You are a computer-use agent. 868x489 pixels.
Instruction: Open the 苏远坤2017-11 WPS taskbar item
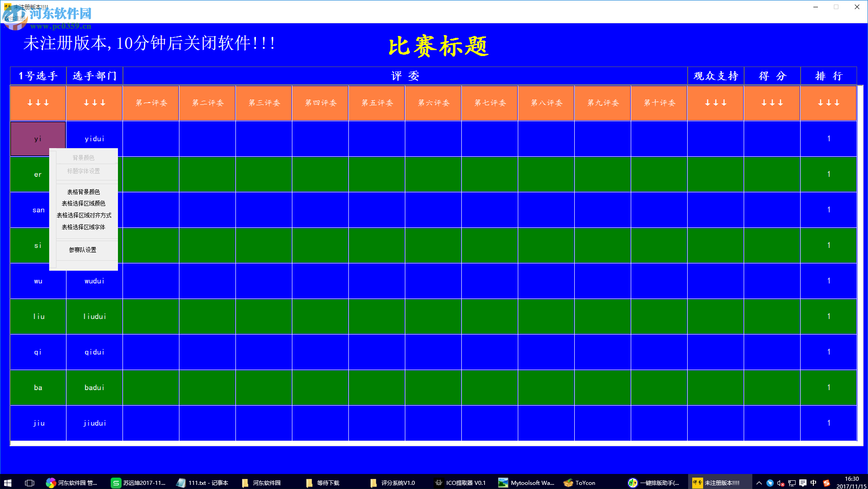(139, 483)
